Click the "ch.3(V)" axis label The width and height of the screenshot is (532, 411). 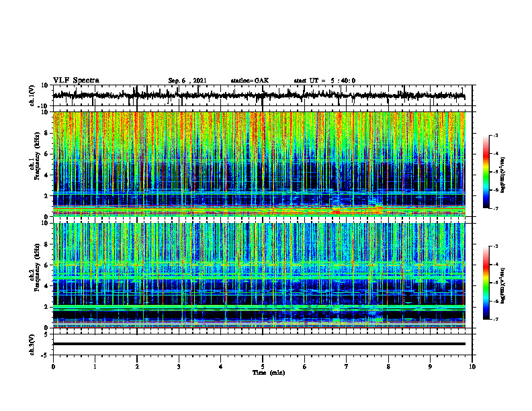tap(32, 345)
